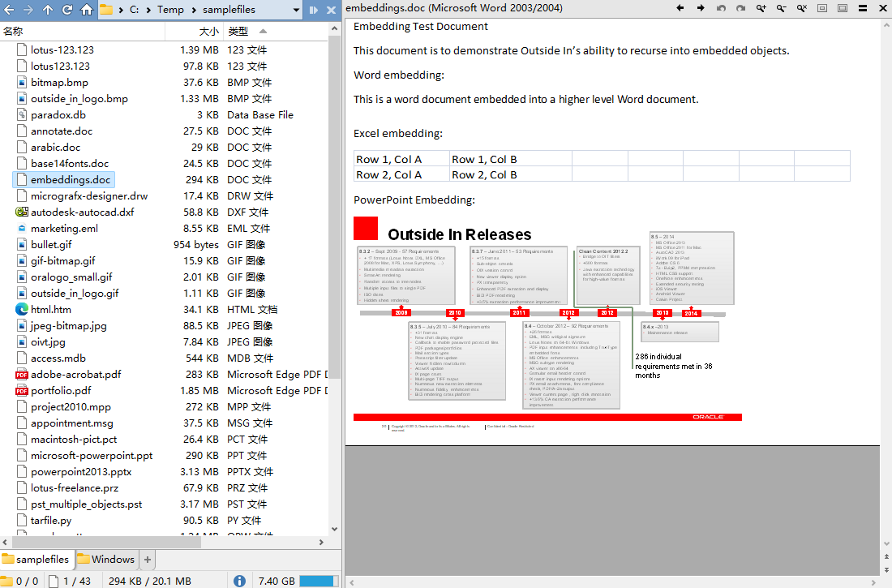Viewport: 892px width, 588px height.
Task: Navigate up one folder level
Action: click(x=48, y=10)
